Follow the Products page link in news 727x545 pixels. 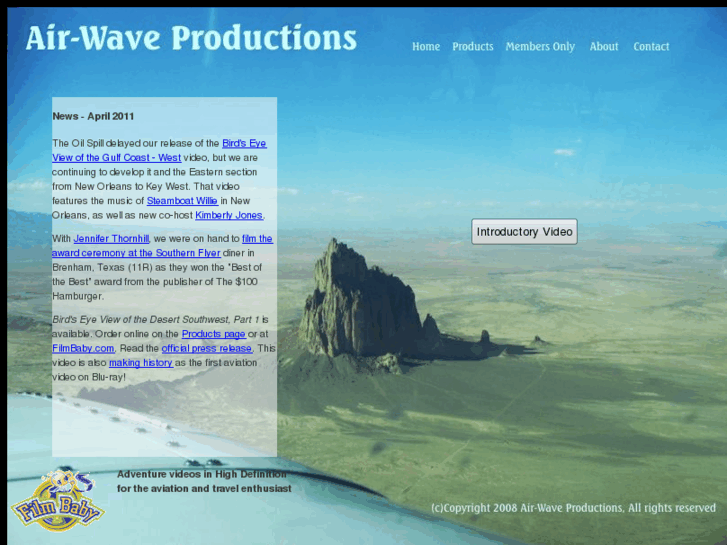point(213,334)
